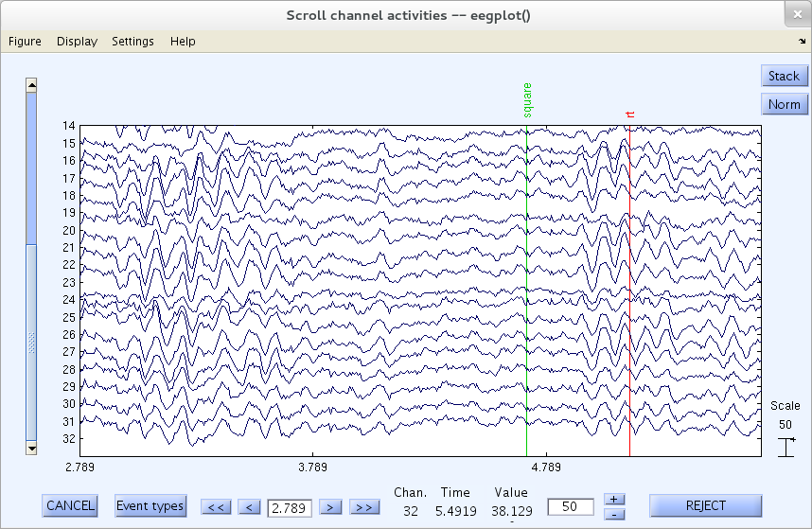Open the Event types list
812x529 pixels.
150,505
